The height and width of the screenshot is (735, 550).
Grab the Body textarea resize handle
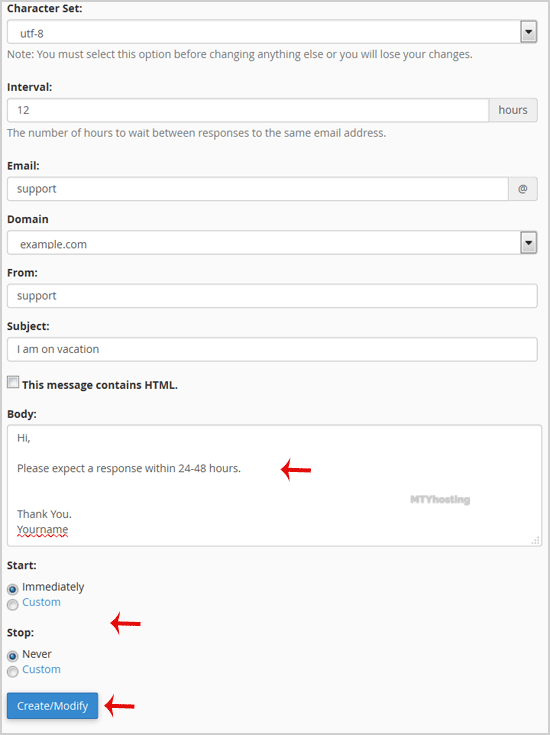pyautogui.click(x=535, y=540)
